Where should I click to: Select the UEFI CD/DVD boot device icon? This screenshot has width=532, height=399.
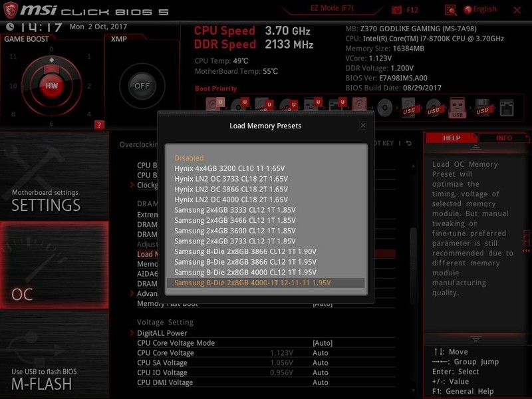point(239,104)
